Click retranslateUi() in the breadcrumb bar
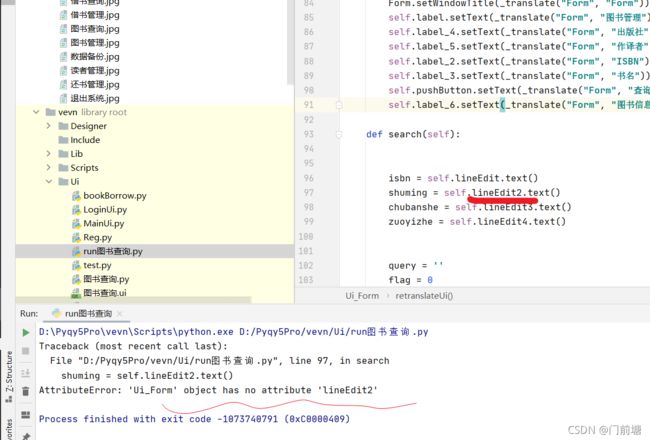The image size is (650, 440). 424,296
